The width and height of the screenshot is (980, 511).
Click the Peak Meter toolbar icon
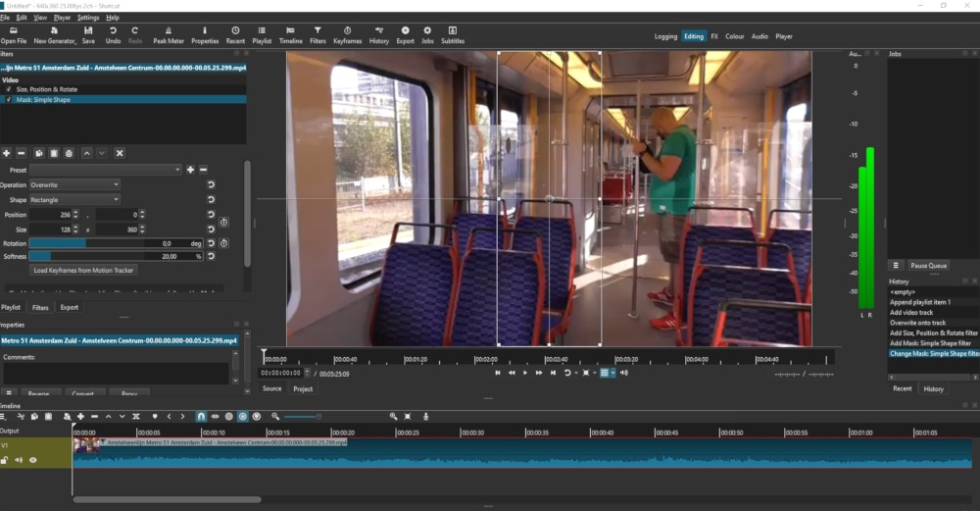point(169,35)
